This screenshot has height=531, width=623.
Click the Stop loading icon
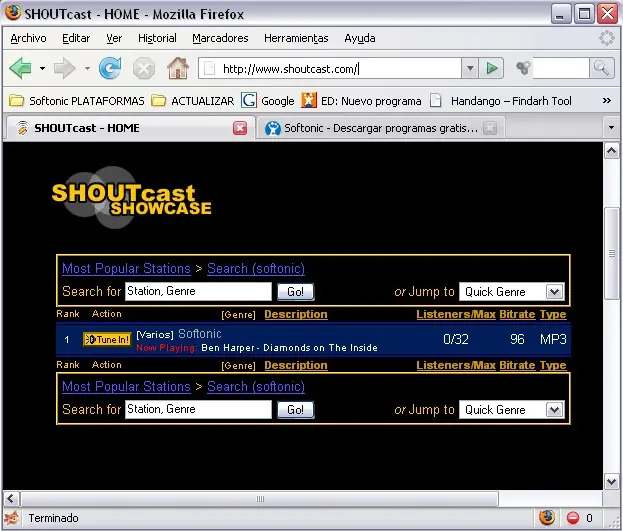(x=144, y=69)
